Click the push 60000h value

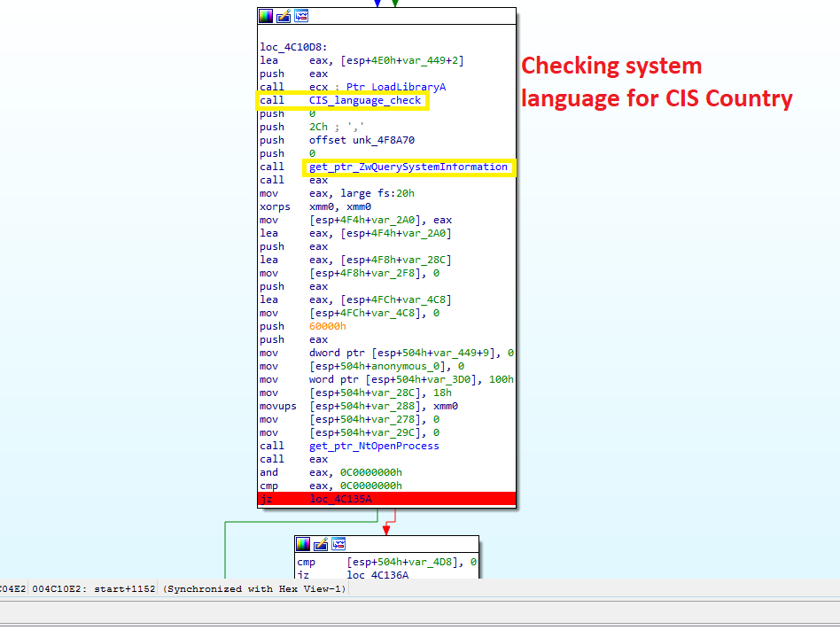327,326
